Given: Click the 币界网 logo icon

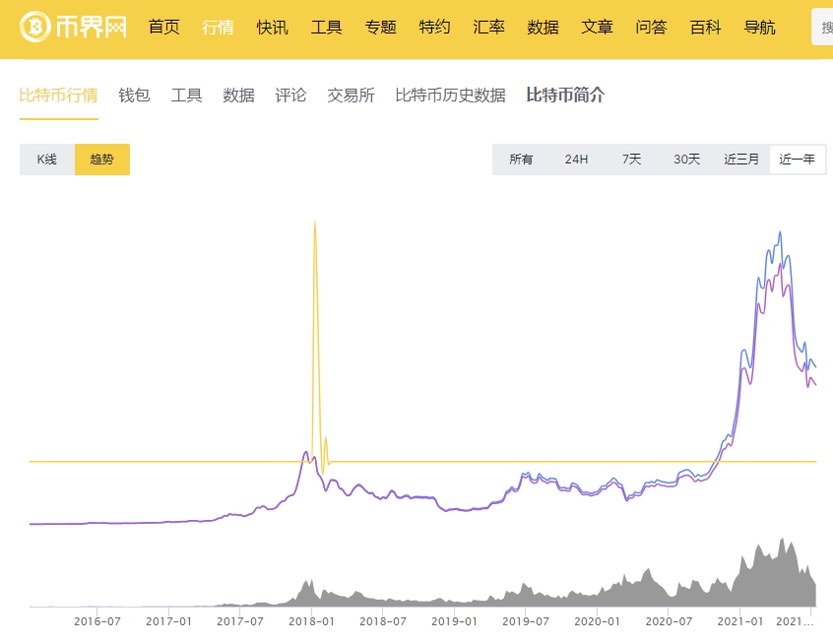Looking at the screenshot, I should click(39, 27).
